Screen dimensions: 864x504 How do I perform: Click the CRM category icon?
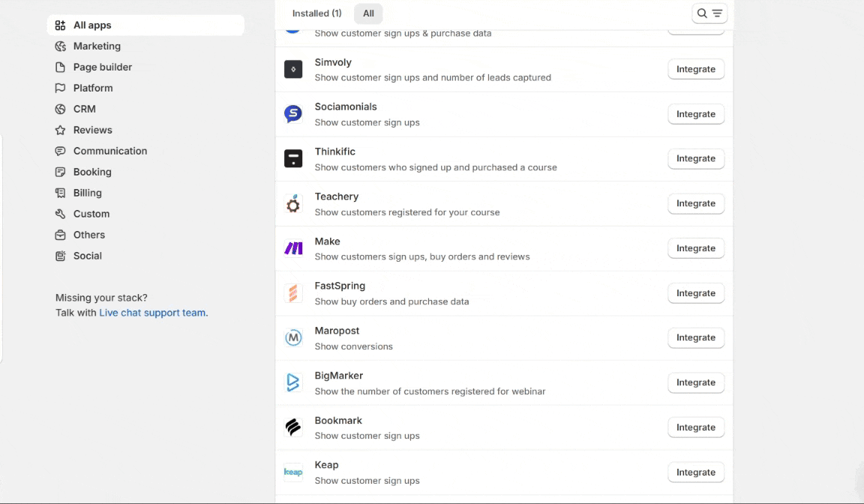[60, 109]
